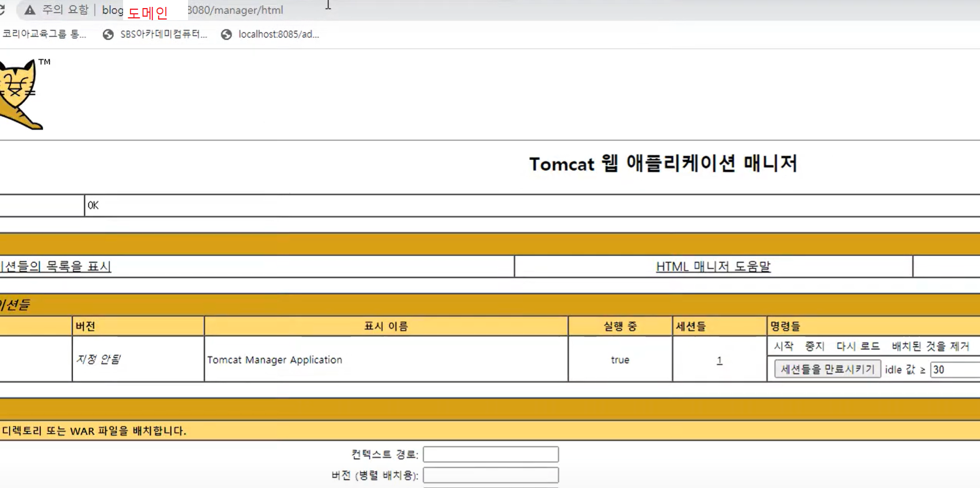Click the 지정 안됨 version cell

[x=138, y=359]
